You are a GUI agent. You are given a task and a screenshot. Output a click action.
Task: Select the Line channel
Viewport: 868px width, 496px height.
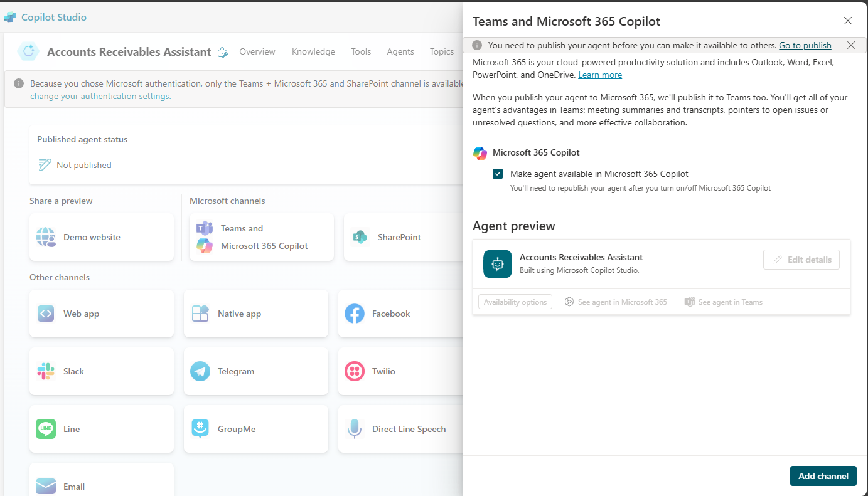(101, 429)
